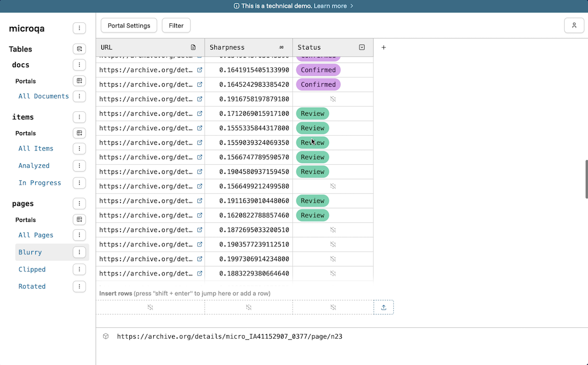588x365 pixels.
Task: Expand options for the docs table
Action: click(79, 64)
